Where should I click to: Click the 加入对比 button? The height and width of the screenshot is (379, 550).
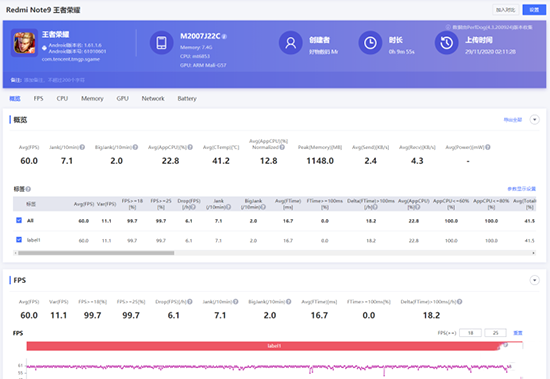coord(505,10)
